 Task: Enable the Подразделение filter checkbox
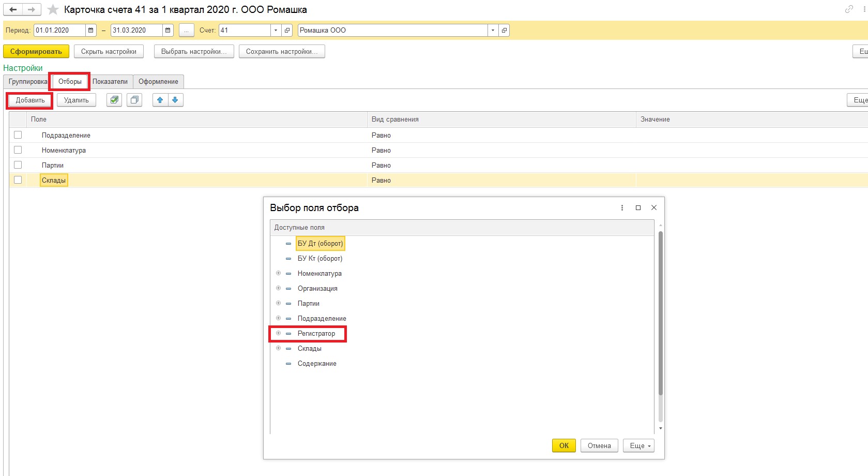[18, 135]
